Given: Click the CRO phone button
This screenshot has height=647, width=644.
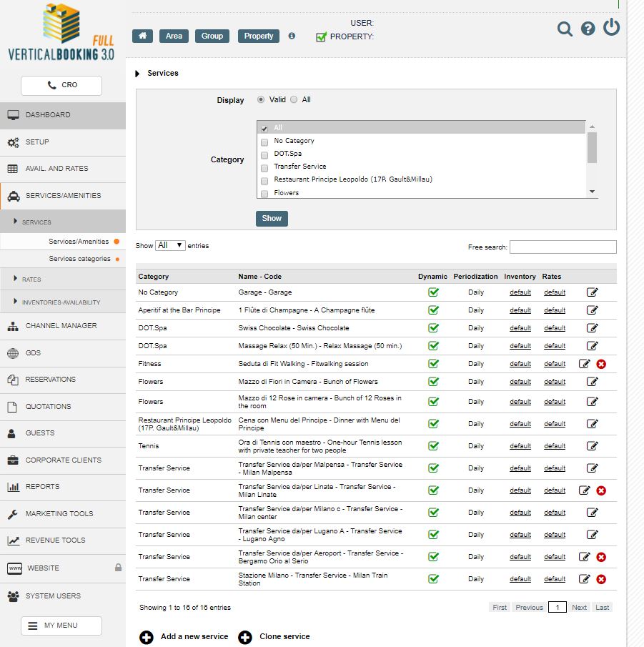Looking at the screenshot, I should tap(61, 85).
